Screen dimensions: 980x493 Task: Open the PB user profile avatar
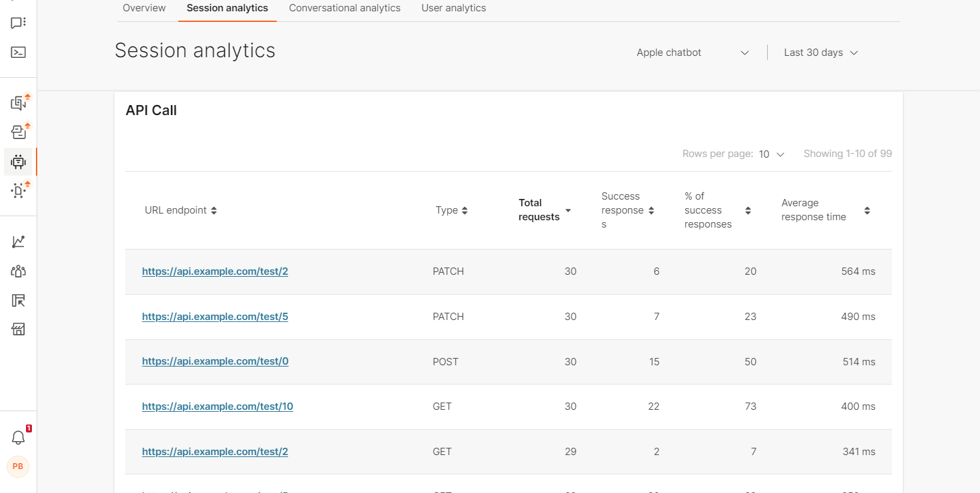coord(18,466)
